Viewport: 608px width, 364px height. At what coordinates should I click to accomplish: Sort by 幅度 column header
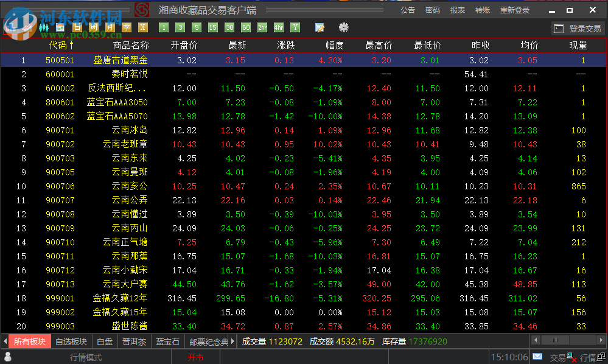tap(335, 46)
